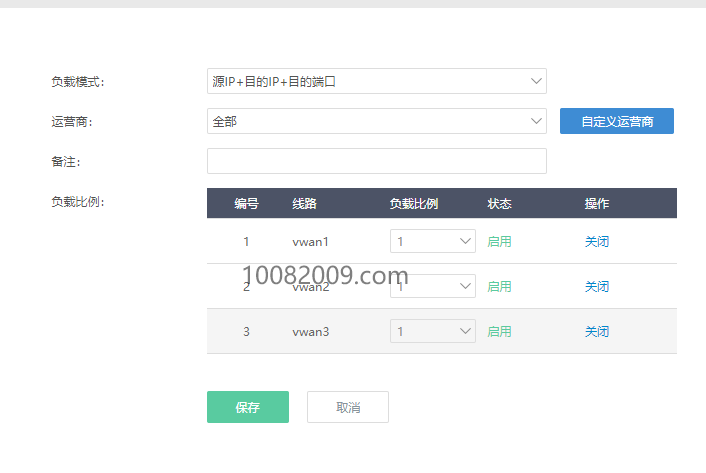This screenshot has width=706, height=473.
Task: Open the 负载模式 dropdown
Action: pyautogui.click(x=376, y=81)
